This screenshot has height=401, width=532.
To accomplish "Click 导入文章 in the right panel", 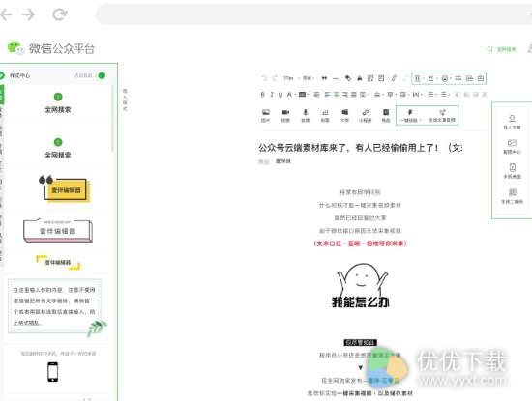I will click(x=512, y=123).
